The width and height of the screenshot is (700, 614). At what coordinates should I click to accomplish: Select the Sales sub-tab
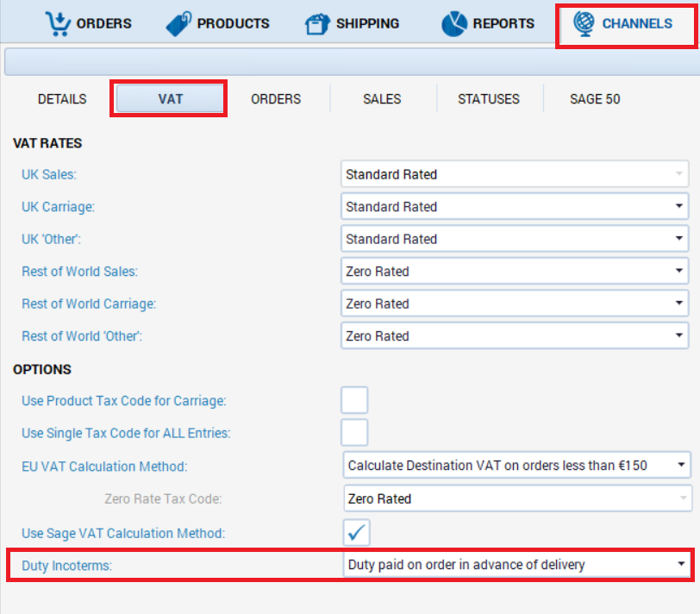[x=382, y=99]
